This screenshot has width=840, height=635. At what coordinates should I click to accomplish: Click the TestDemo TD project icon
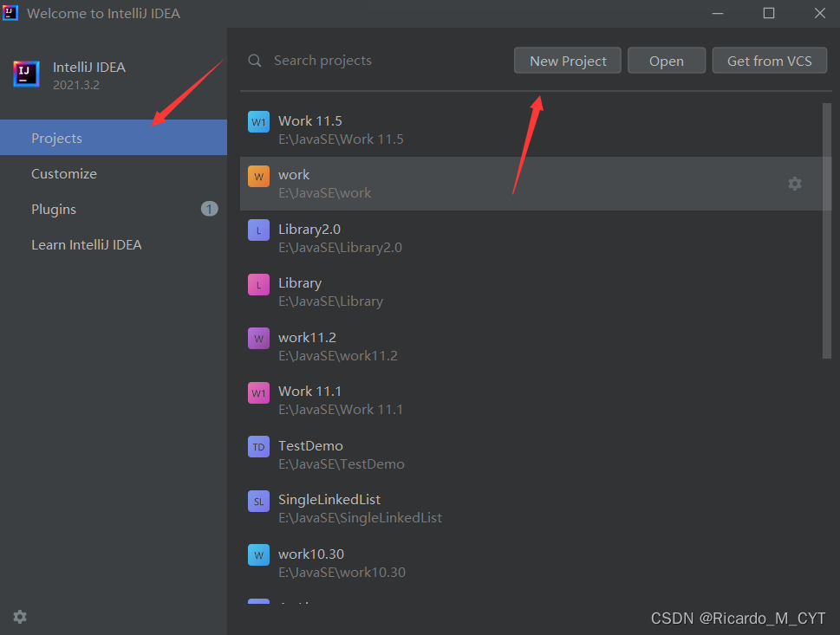pyautogui.click(x=258, y=446)
